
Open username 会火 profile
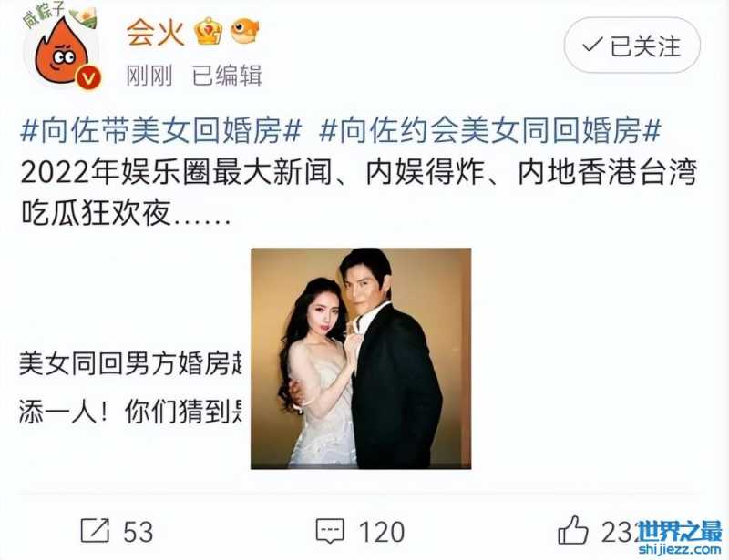[x=156, y=33]
